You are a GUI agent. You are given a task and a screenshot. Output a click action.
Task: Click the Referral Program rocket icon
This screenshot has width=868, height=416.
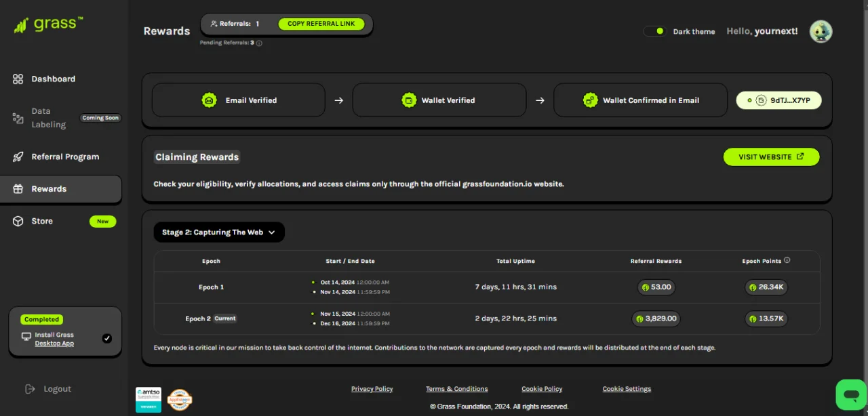pos(18,157)
